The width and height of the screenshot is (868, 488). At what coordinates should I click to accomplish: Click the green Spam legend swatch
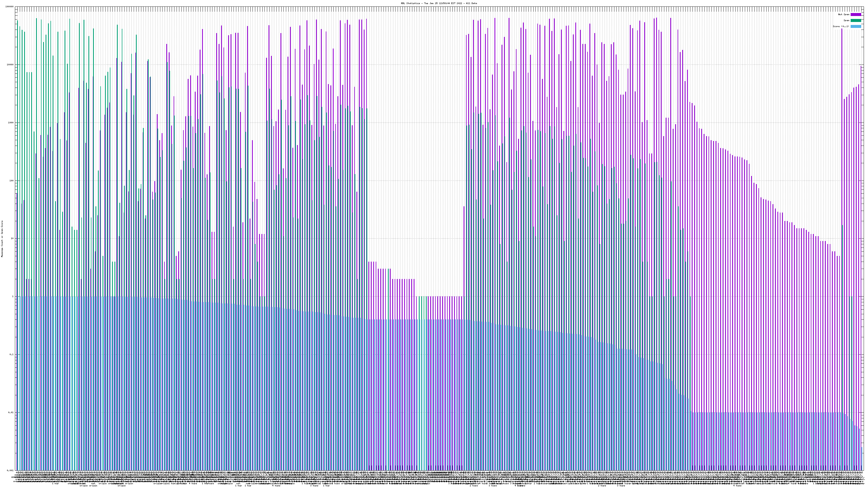point(856,21)
